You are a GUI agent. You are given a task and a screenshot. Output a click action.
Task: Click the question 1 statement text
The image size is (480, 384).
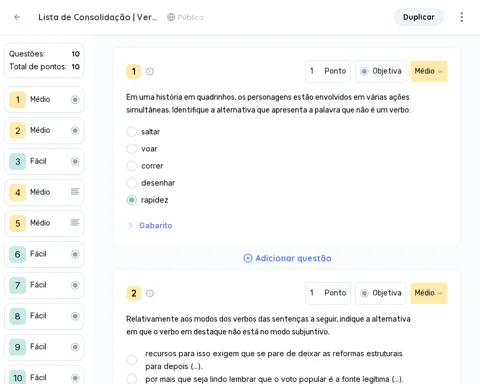[x=268, y=103]
